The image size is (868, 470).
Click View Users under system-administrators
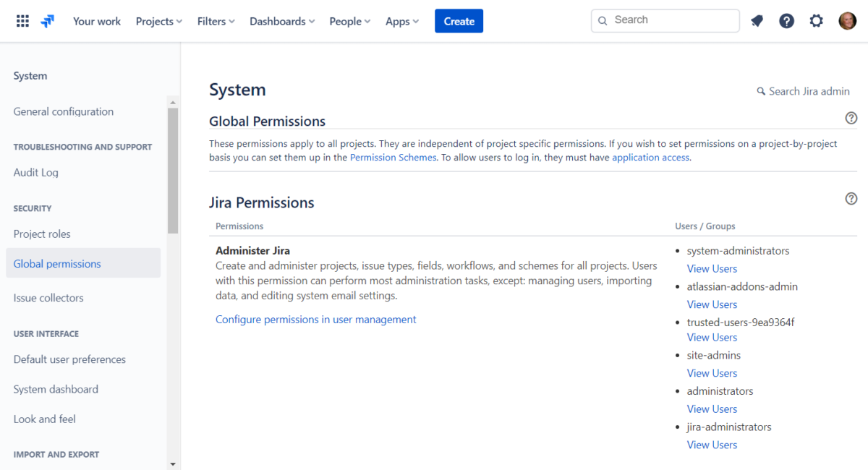point(712,268)
